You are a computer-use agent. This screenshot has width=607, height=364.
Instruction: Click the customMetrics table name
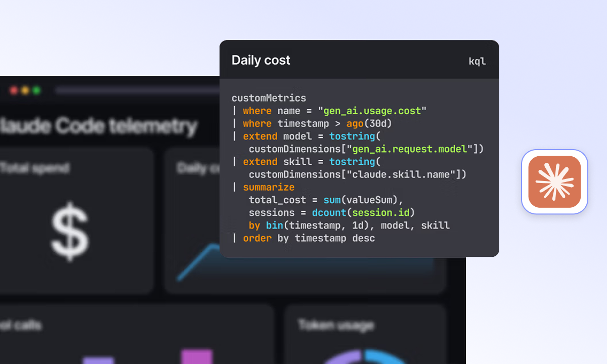(269, 98)
